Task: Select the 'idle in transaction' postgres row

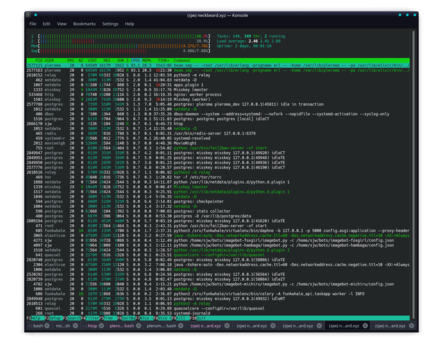Action: pyautogui.click(x=218, y=104)
